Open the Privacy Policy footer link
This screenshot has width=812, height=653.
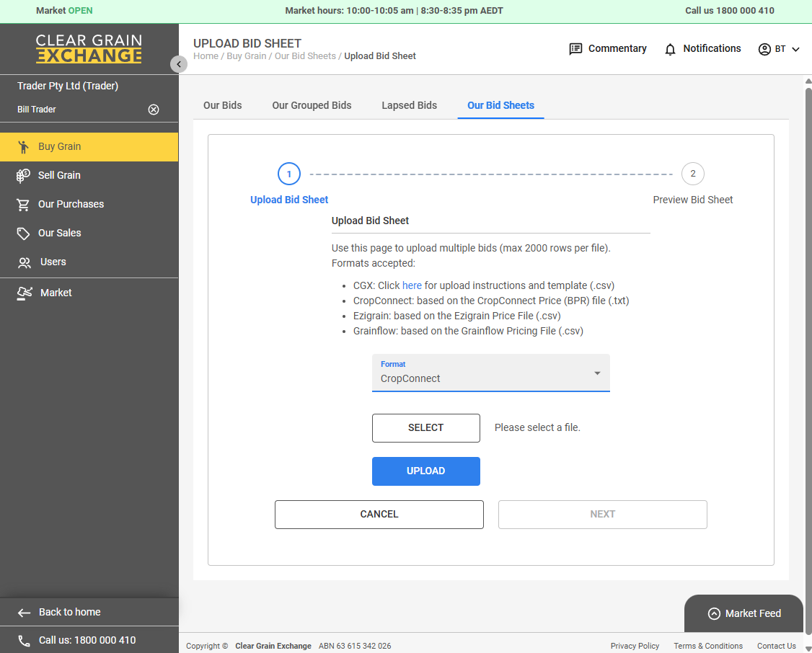(635, 646)
